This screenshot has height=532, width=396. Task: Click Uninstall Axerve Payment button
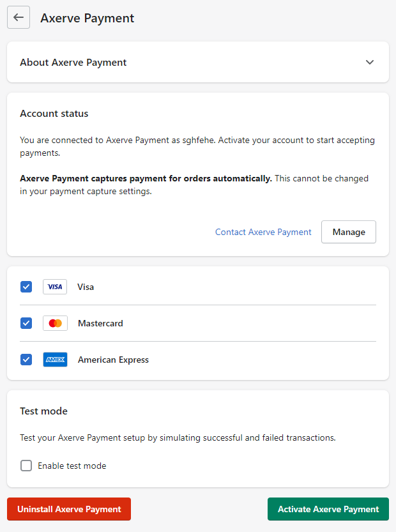point(69,509)
